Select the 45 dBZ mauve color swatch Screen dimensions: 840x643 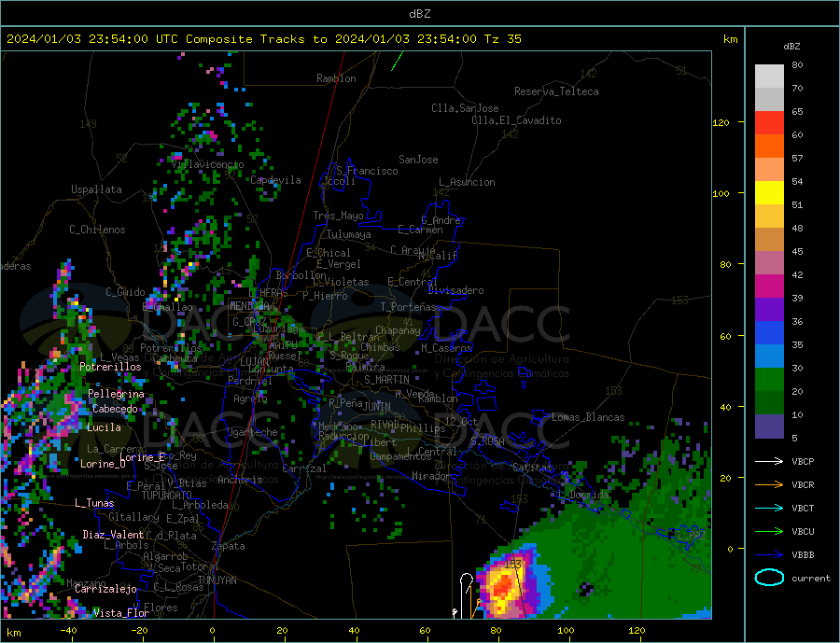point(769,262)
